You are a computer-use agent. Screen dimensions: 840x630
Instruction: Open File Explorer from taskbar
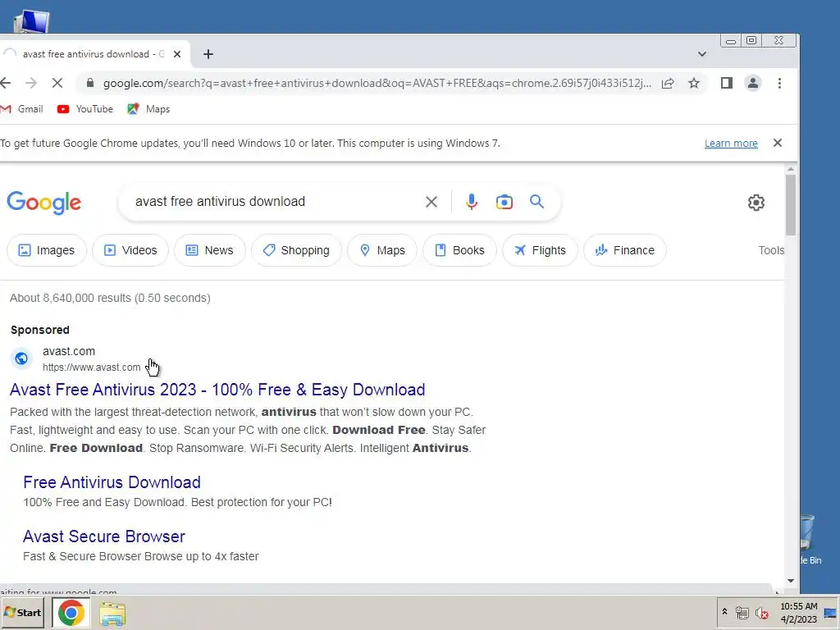click(112, 614)
